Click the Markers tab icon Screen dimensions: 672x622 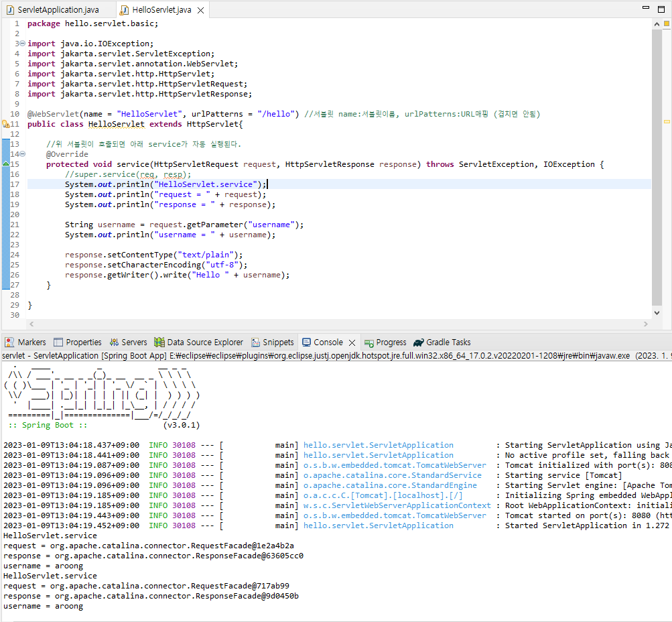click(9, 342)
